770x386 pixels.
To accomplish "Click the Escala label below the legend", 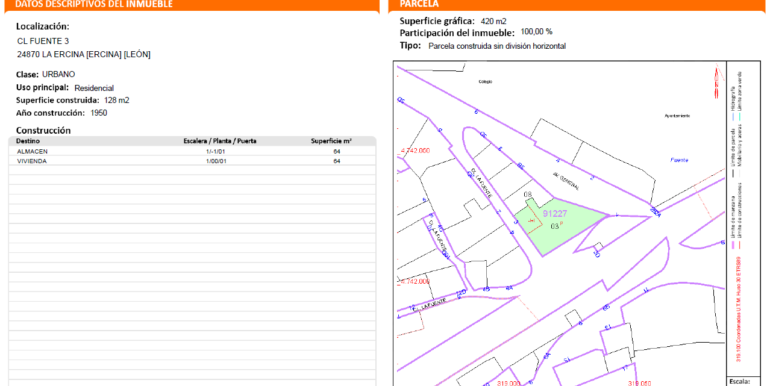I will coord(741,381).
